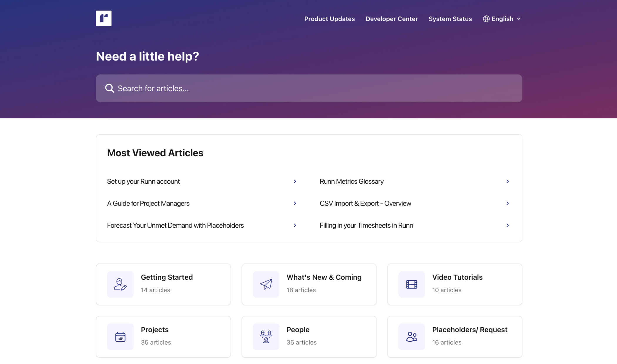Click the Placeholders two-person icon
The height and width of the screenshot is (364, 617).
click(x=412, y=337)
